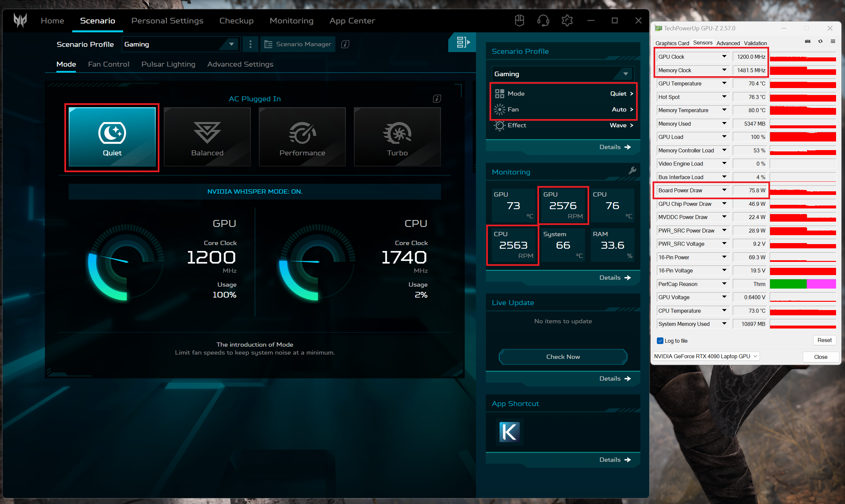Toggle Log to file checkbox in GPU-Z
The image size is (845, 504).
[660, 341]
